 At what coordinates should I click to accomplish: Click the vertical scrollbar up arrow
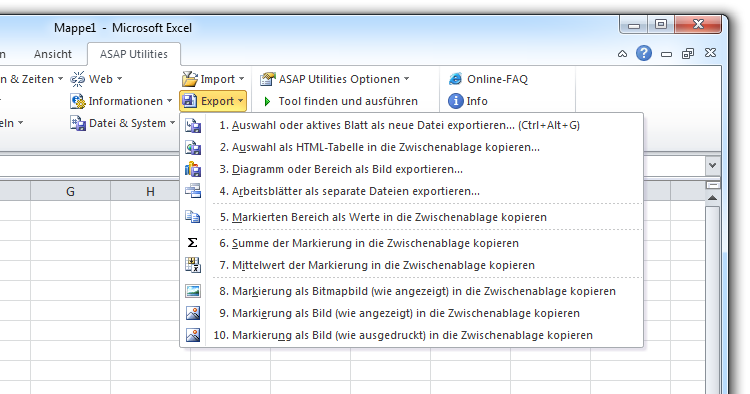coord(713,198)
